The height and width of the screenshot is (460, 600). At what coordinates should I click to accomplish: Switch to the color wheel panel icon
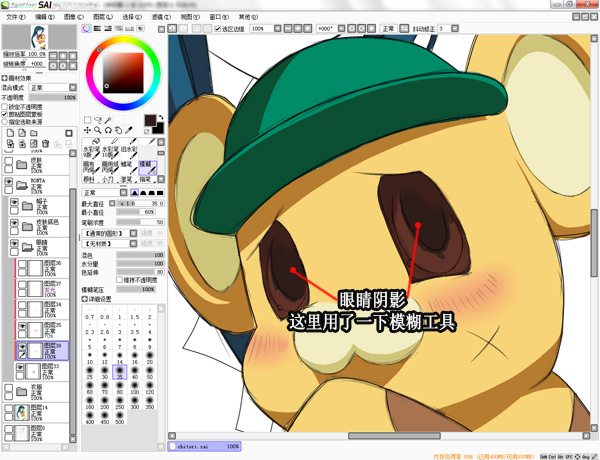(x=87, y=28)
